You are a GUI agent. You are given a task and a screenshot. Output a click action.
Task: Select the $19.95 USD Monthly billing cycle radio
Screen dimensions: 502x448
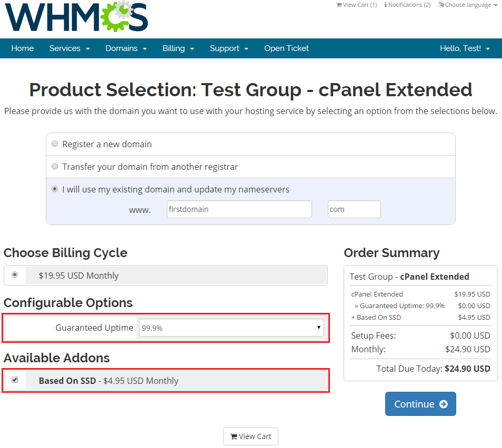(x=15, y=275)
